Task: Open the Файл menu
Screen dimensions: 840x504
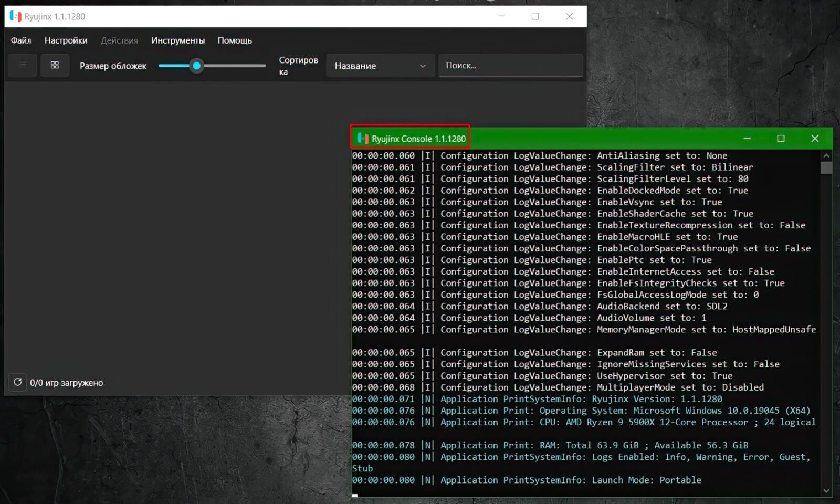Action: point(21,40)
